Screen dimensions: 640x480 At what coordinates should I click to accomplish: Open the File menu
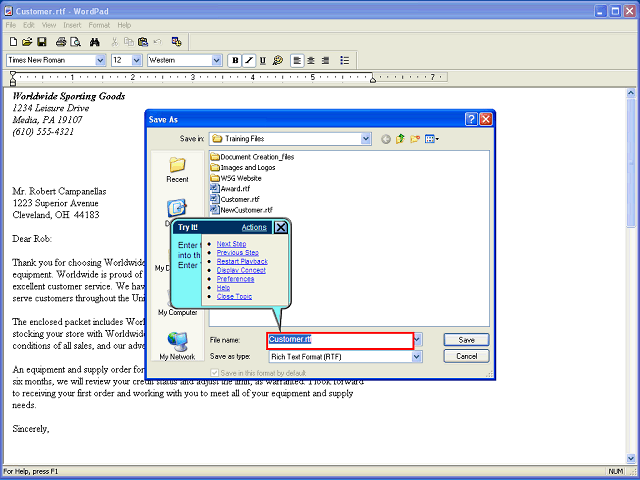[11, 25]
